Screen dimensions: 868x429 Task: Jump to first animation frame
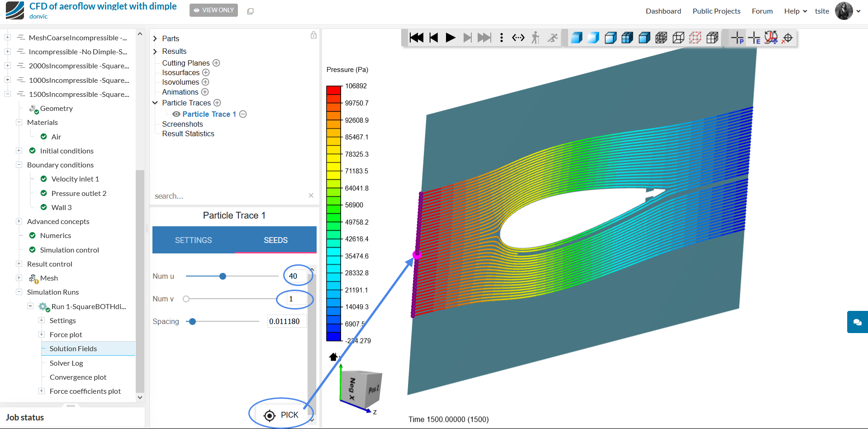[416, 38]
